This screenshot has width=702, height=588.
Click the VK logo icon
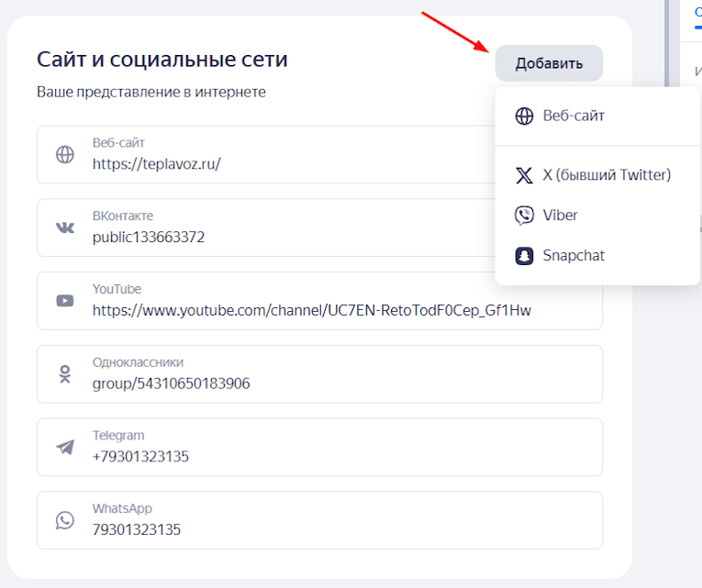pos(65,227)
